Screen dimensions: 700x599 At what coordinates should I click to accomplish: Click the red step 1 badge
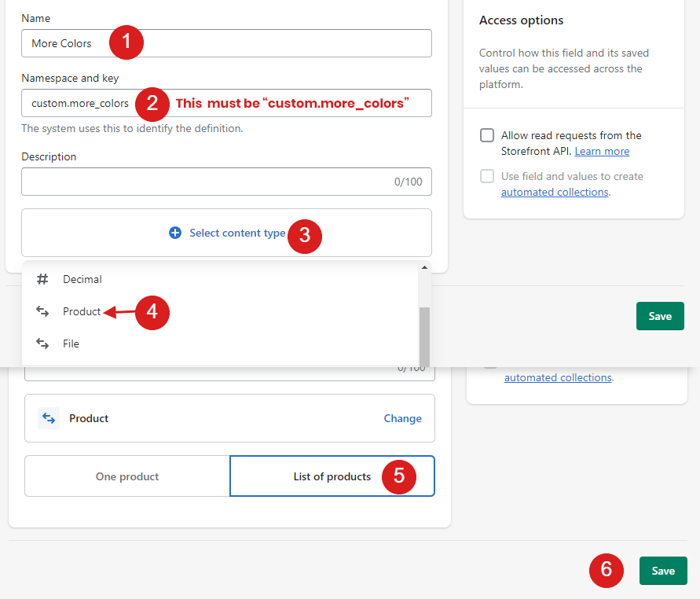(126, 42)
